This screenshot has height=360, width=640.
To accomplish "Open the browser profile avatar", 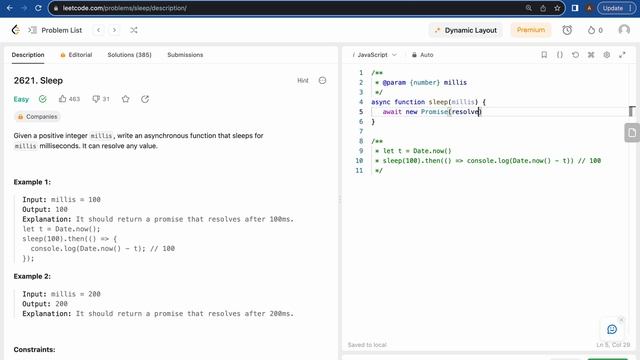I will pos(589,8).
